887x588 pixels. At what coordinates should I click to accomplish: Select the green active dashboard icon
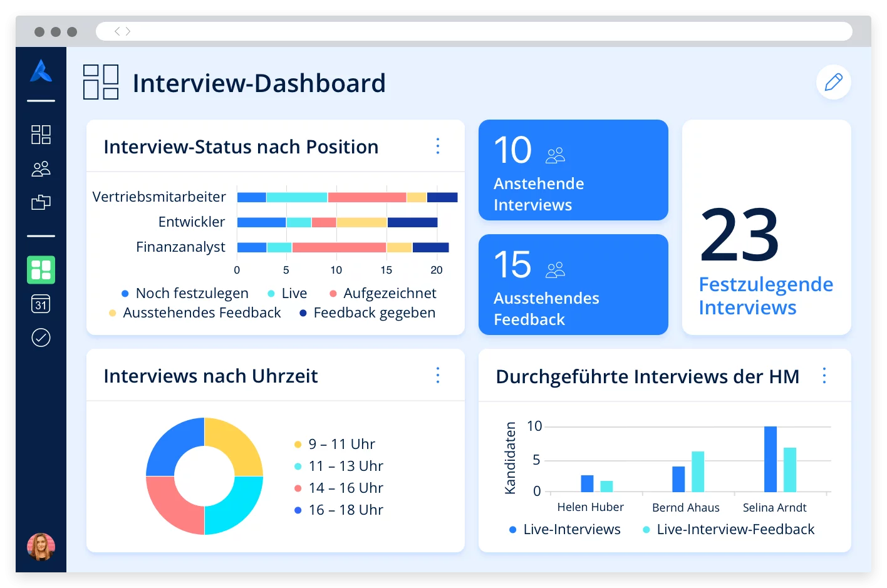coord(41,270)
